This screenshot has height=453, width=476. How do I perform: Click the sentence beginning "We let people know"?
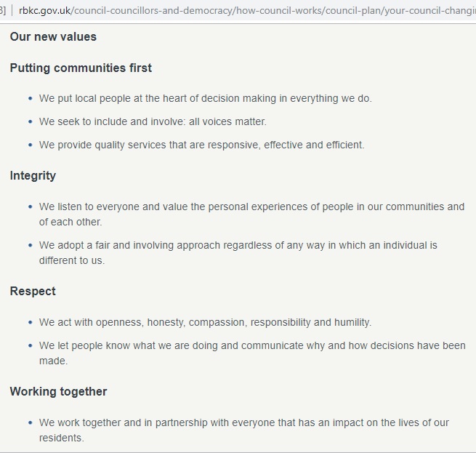pyautogui.click(x=252, y=345)
